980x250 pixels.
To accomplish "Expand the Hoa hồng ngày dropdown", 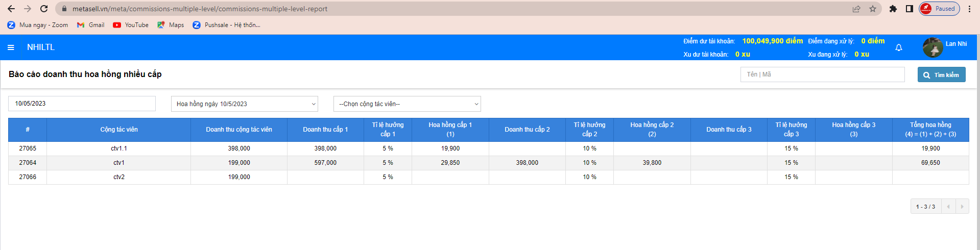I will pos(244,104).
